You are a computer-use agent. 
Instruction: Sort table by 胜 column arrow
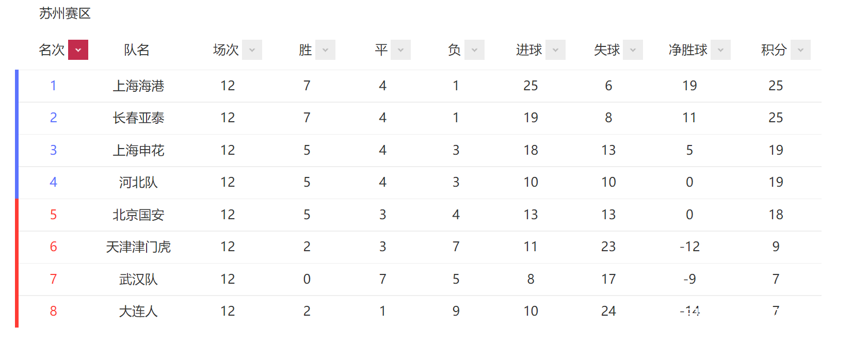coord(325,50)
